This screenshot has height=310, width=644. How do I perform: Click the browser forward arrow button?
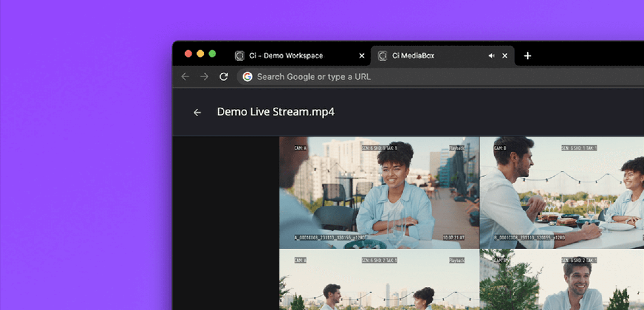(x=204, y=77)
